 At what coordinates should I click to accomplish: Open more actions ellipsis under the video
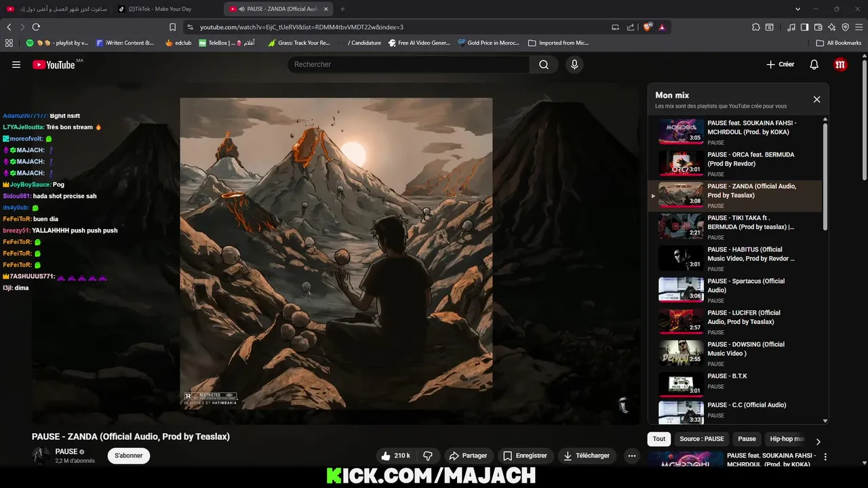[x=632, y=455]
